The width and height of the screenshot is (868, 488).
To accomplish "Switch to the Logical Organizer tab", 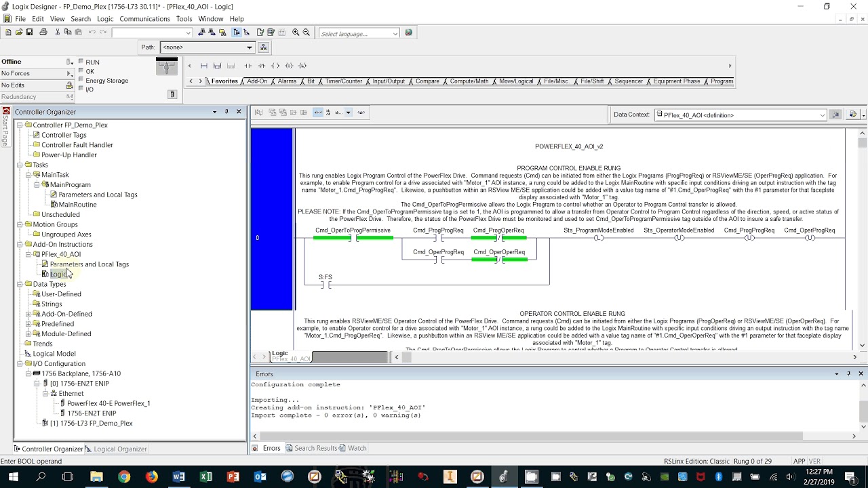I will pyautogui.click(x=116, y=449).
